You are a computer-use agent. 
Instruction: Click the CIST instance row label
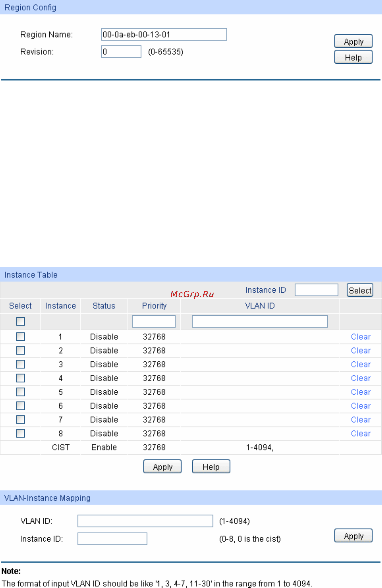point(61,447)
